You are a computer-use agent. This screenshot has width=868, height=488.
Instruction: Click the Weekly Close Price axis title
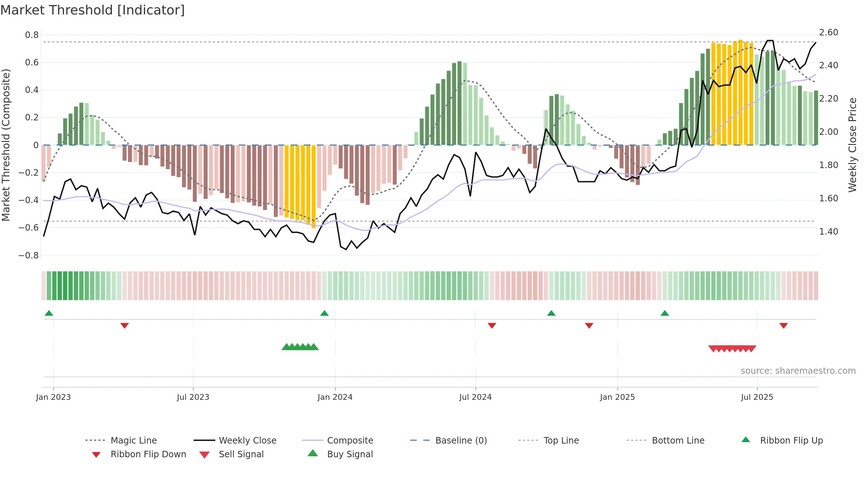point(852,145)
